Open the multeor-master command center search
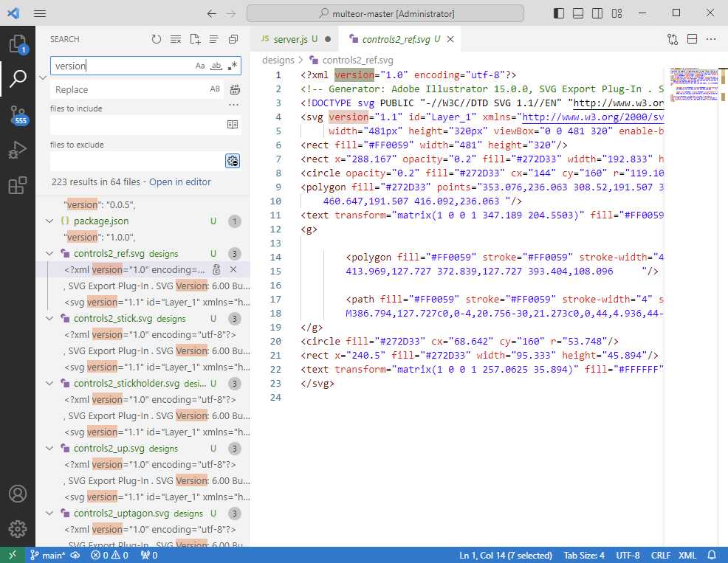The image size is (728, 563). [385, 13]
